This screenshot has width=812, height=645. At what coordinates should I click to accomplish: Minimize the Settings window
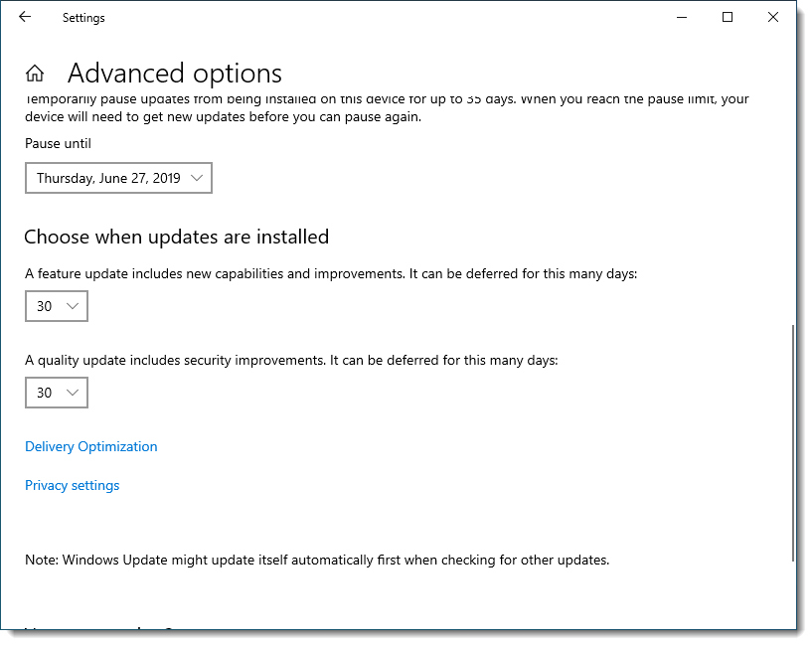(682, 17)
